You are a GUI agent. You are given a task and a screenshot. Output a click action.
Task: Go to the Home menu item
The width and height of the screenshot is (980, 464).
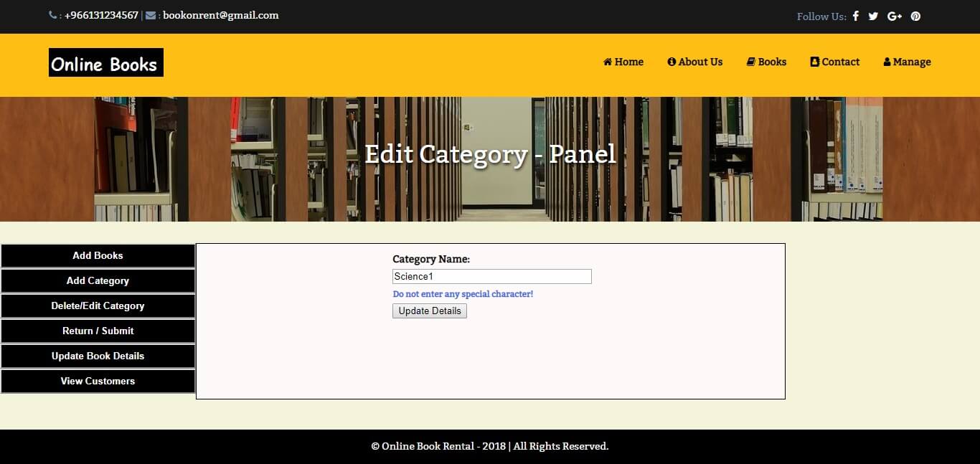click(x=623, y=62)
